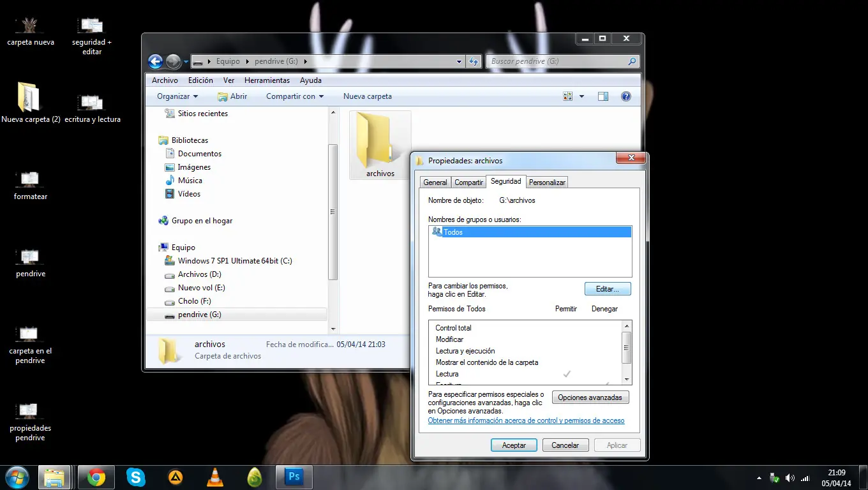868x490 pixels.
Task: Open address bar history dropdown arrow
Action: click(x=459, y=62)
